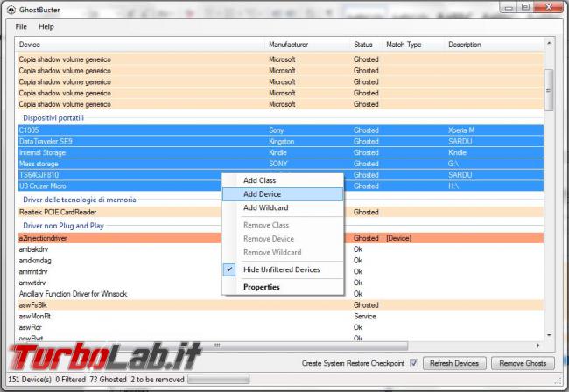Choose Add Class from context menu
569x392 pixels.
pos(283,180)
